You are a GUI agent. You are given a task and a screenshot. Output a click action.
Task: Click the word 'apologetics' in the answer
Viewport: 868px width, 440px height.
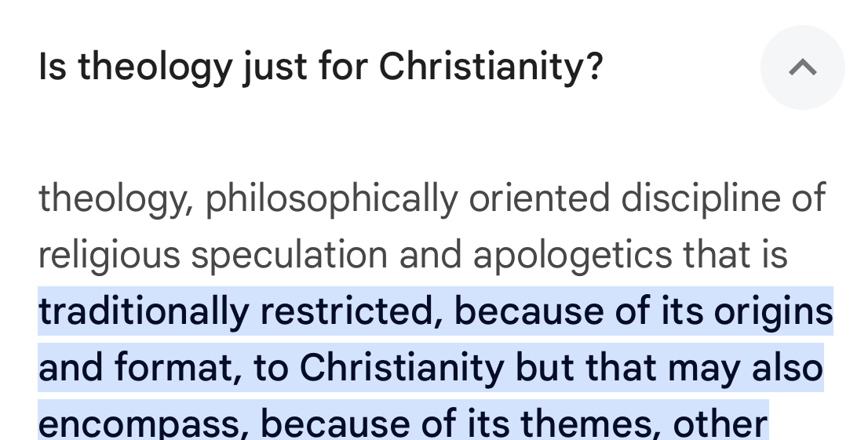572,255
